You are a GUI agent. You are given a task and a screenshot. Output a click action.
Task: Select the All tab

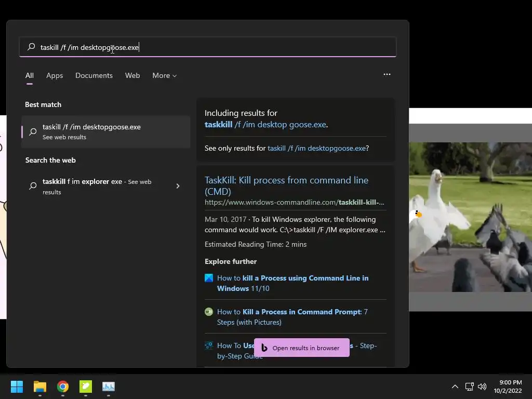pos(30,75)
